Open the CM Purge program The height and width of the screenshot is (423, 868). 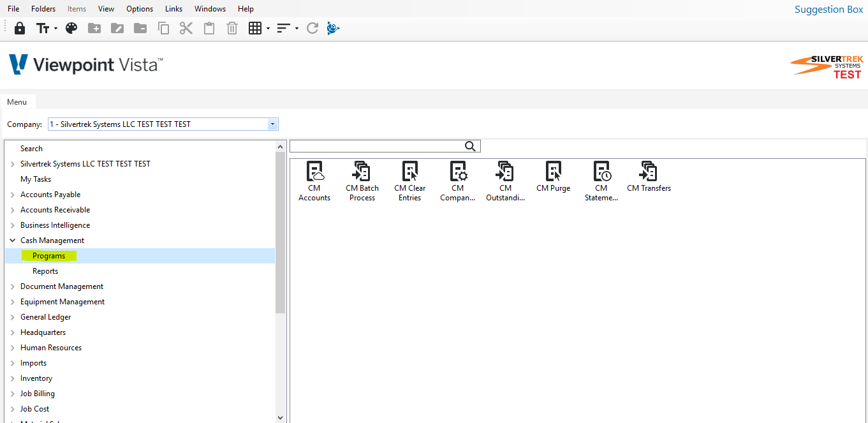554,177
